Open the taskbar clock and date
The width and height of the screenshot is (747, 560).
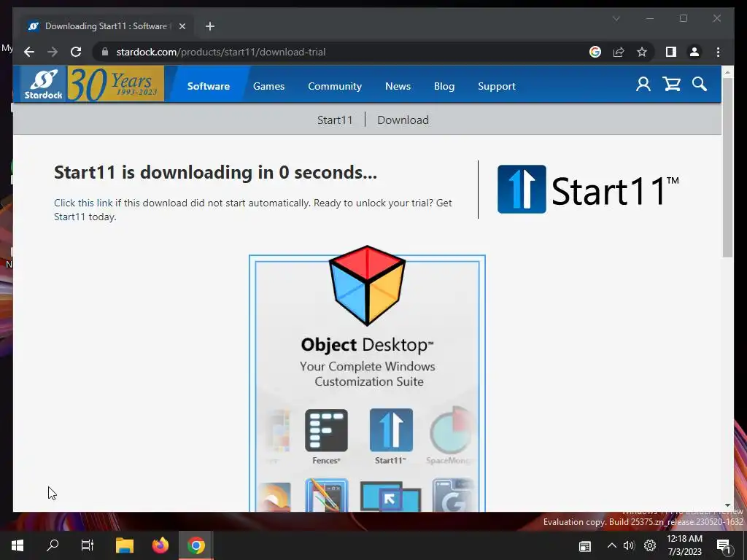tap(684, 545)
